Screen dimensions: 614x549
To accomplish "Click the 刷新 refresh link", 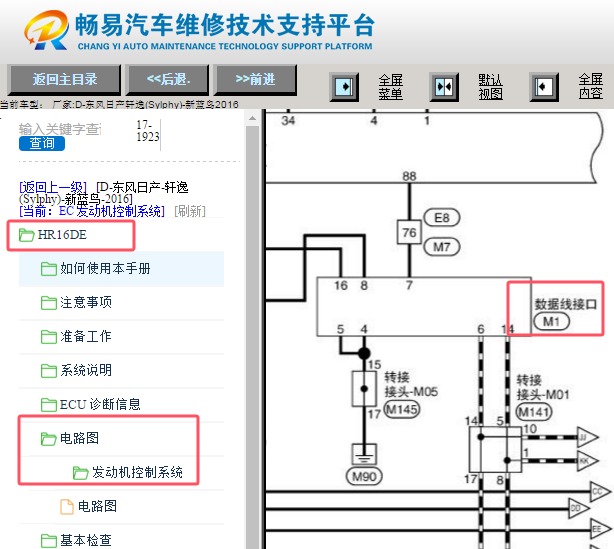I will [x=190, y=211].
